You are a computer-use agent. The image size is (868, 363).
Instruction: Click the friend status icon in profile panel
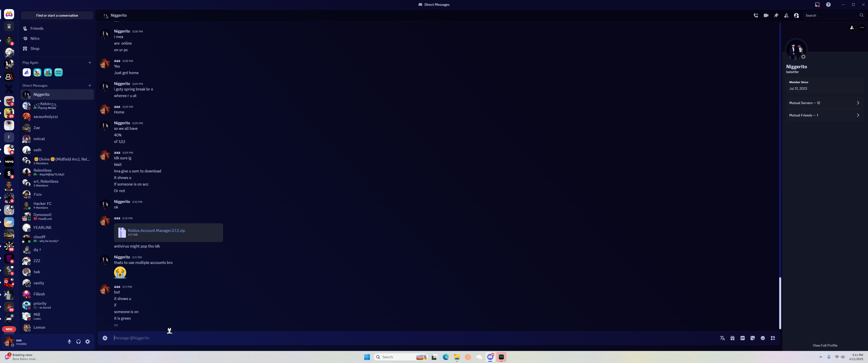pyautogui.click(x=852, y=28)
